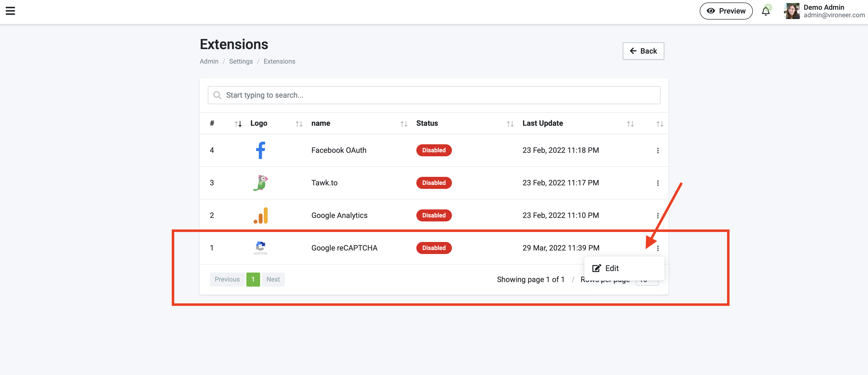Click the notification bell icon
This screenshot has height=375, width=868.
coord(766,11)
